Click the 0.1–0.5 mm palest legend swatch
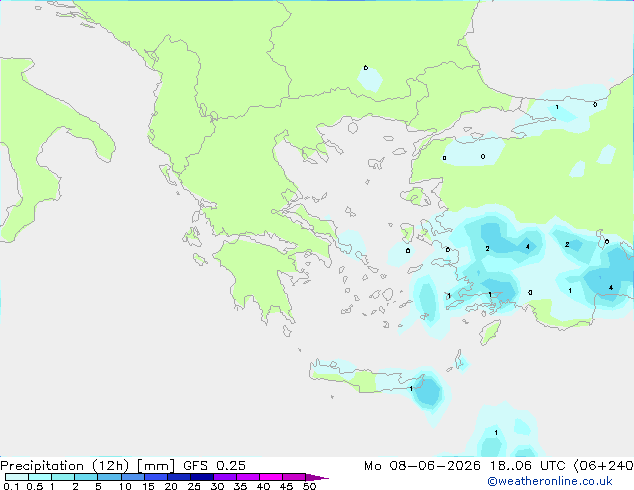This screenshot has width=634, height=490. tap(17, 477)
